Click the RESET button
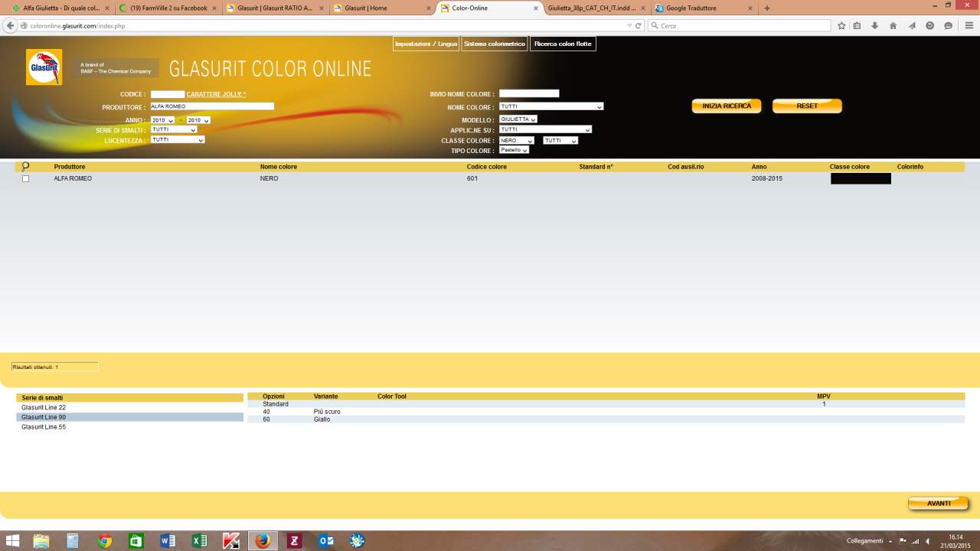 click(x=807, y=106)
